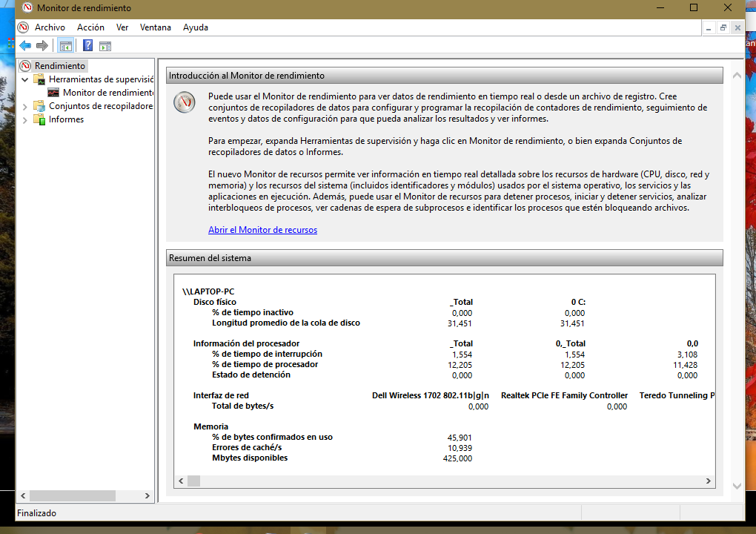Select the Informes tree item label

tap(66, 119)
